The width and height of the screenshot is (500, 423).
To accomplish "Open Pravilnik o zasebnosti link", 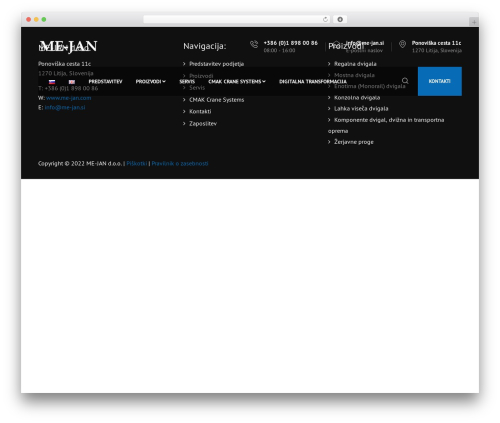I will point(180,164).
